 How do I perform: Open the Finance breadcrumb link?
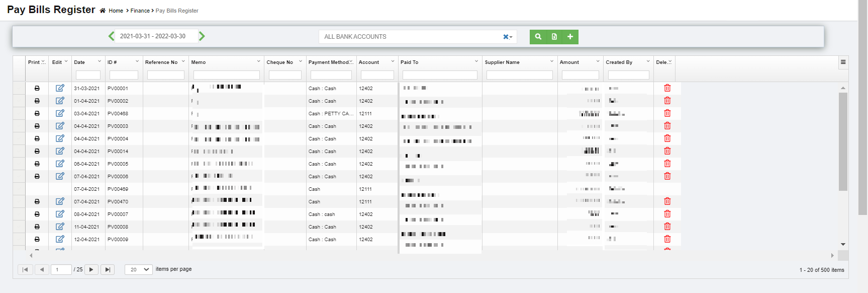[140, 11]
